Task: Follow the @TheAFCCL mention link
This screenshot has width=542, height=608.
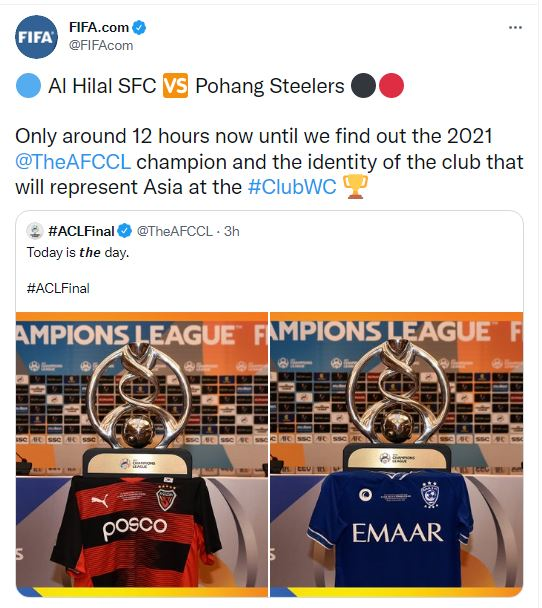Action: tap(73, 162)
